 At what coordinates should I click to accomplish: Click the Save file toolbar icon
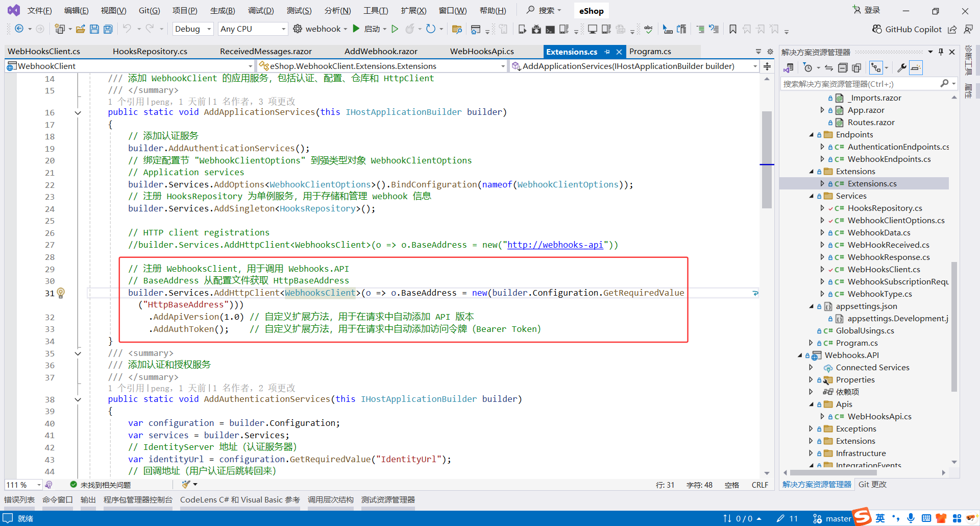pos(94,29)
